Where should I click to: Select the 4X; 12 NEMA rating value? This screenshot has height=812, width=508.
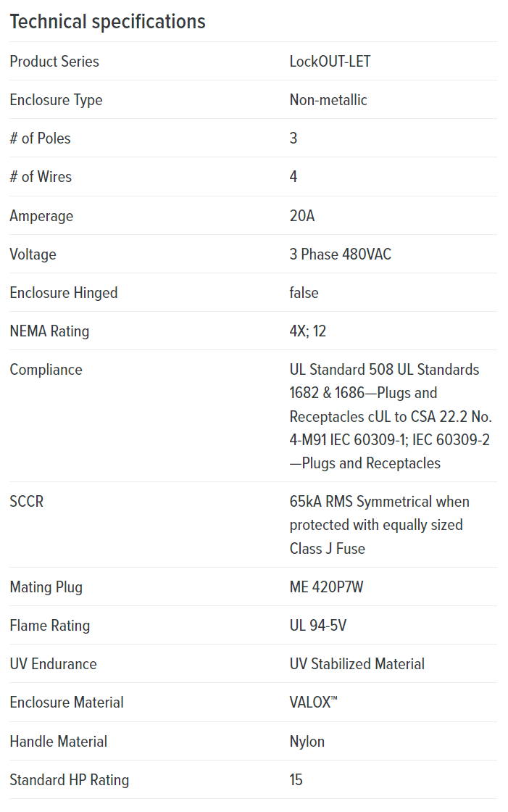click(307, 331)
